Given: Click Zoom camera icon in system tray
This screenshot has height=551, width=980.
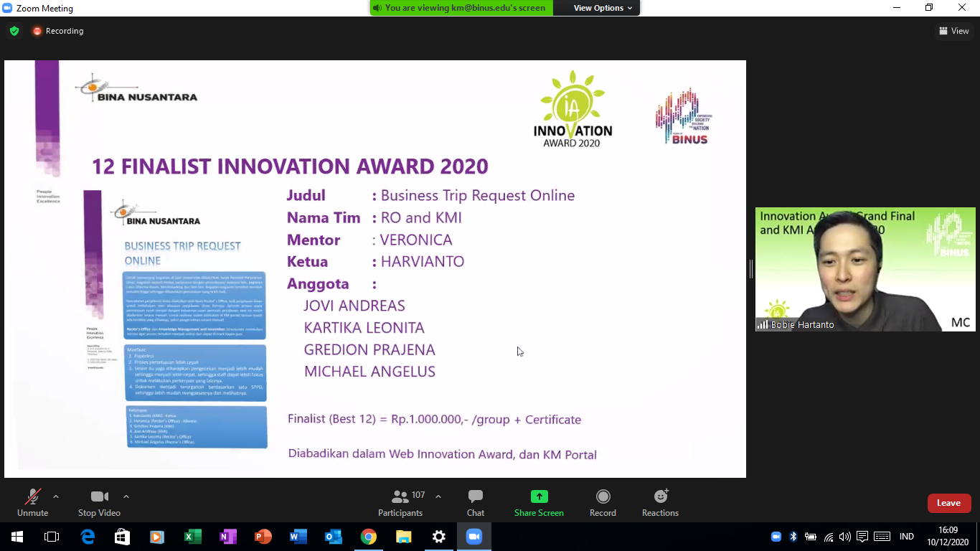Looking at the screenshot, I should [x=776, y=537].
